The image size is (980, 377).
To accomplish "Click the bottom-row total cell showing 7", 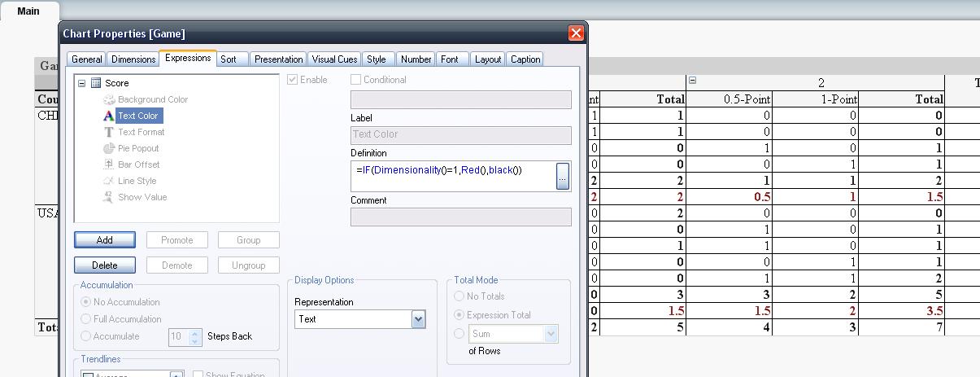I will pos(901,327).
